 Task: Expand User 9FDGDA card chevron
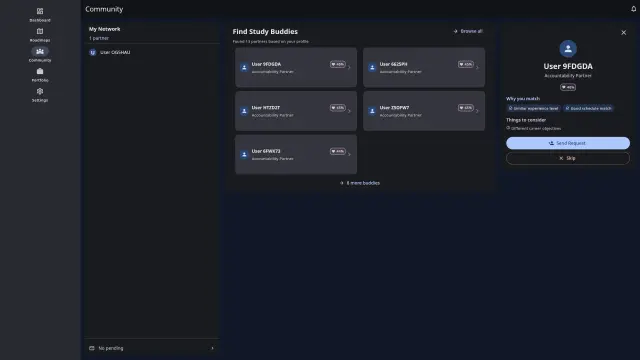pyautogui.click(x=349, y=68)
